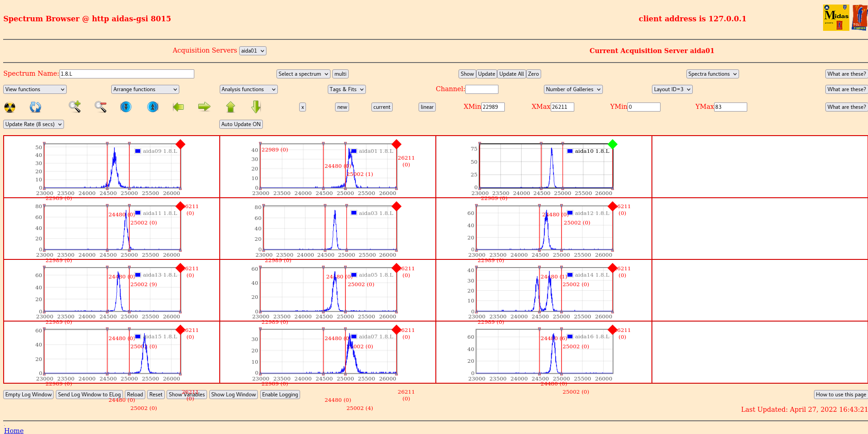
Task: Select the aida12 spectrum red diamond marker
Action: pyautogui.click(x=612, y=206)
